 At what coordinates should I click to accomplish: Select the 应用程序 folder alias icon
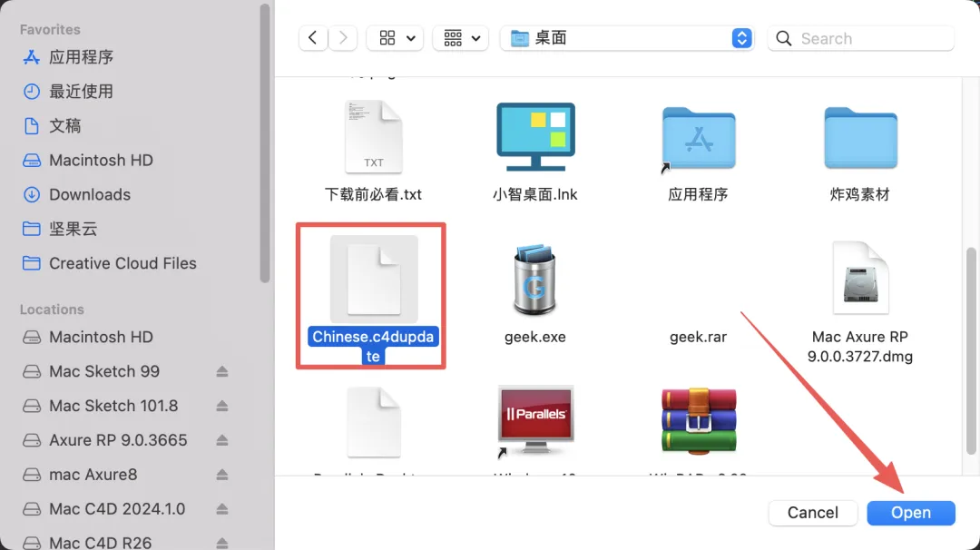click(x=698, y=139)
